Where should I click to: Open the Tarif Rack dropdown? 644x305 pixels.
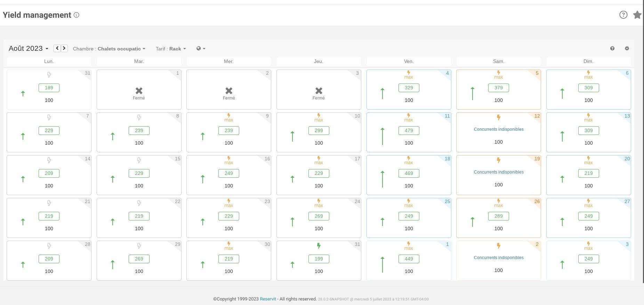(x=171, y=49)
